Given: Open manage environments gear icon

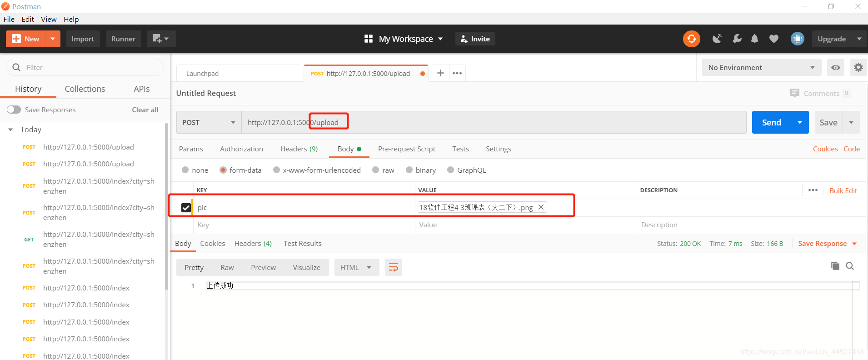Looking at the screenshot, I should [x=858, y=67].
